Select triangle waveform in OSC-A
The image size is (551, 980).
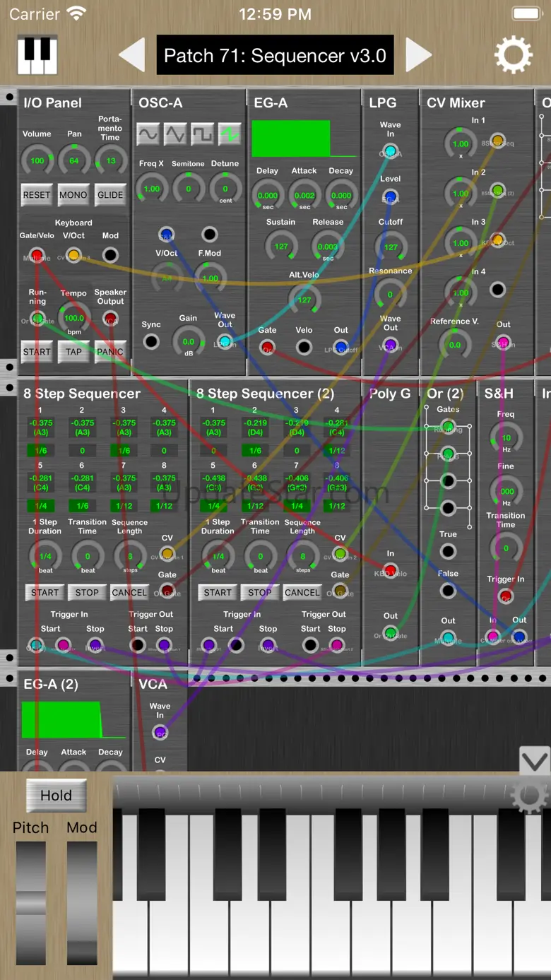click(175, 133)
